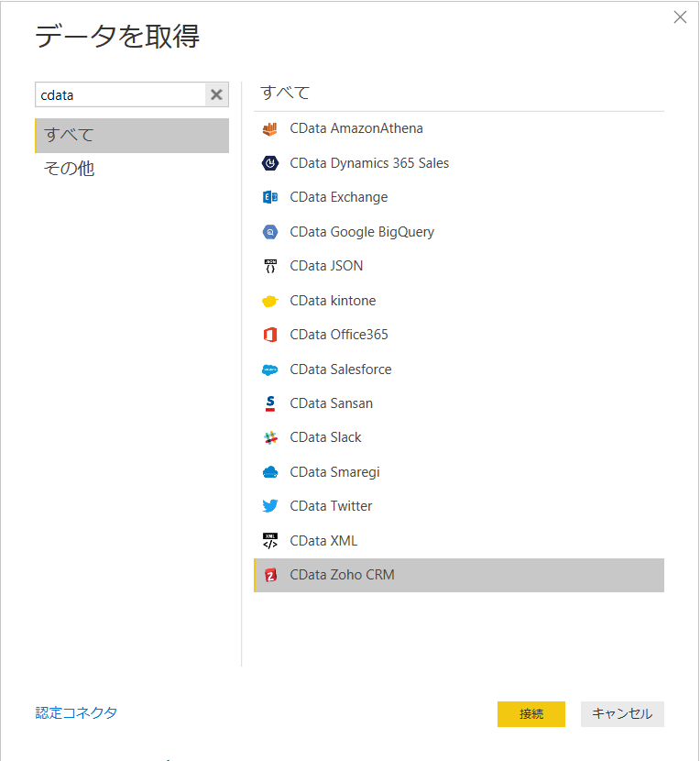Click the Office365 logo icon
Viewport: 700px width, 761px height.
(270, 335)
